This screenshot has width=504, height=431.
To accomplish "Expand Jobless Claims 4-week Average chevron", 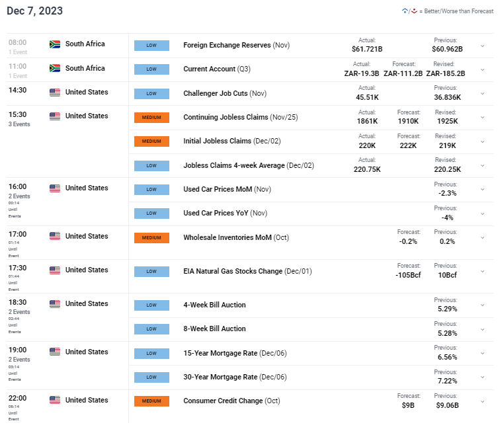I will coord(482,165).
